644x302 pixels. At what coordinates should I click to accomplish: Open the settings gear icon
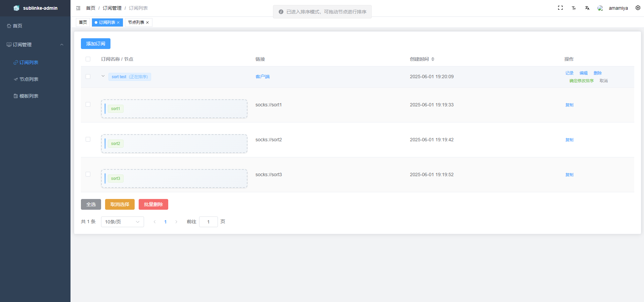[638, 8]
